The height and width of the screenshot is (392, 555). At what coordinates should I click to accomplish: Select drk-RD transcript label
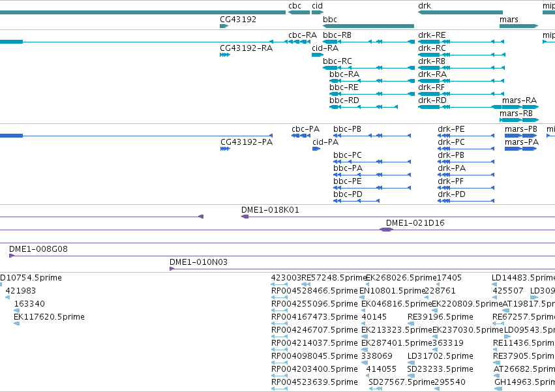click(432, 100)
